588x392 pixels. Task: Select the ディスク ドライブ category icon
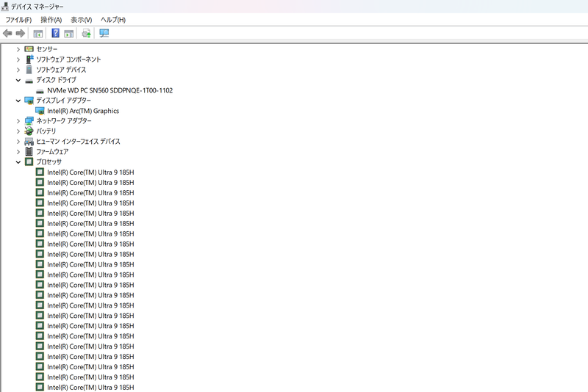pyautogui.click(x=29, y=81)
